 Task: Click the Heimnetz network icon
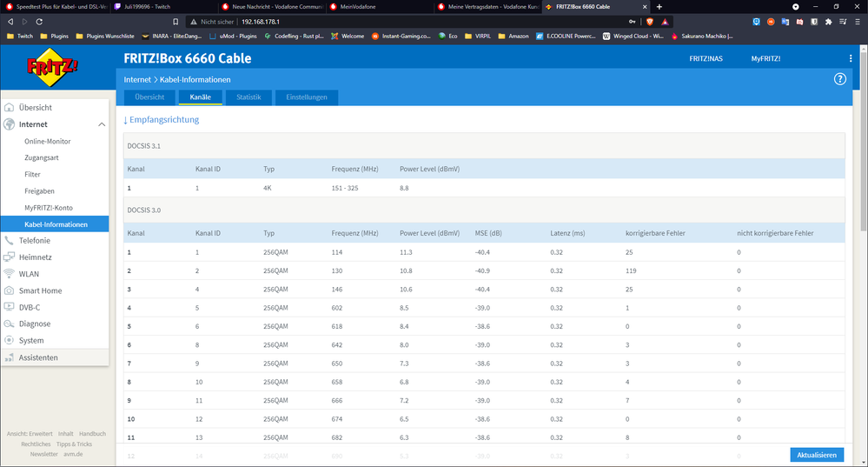[x=9, y=257]
